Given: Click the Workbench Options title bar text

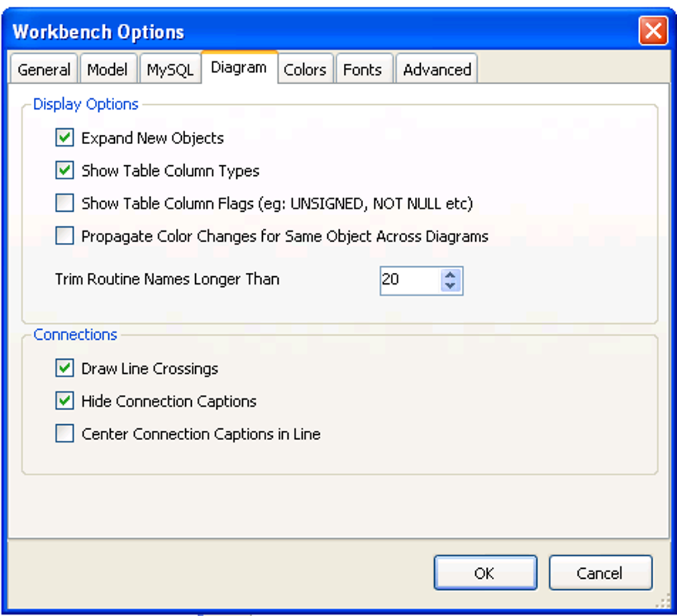Looking at the screenshot, I should pyautogui.click(x=98, y=32).
